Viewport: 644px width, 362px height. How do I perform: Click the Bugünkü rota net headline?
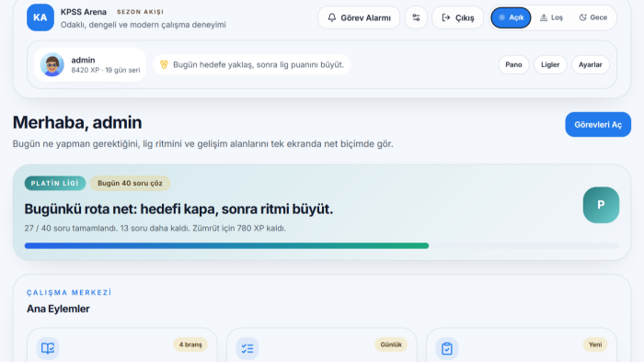tap(178, 209)
